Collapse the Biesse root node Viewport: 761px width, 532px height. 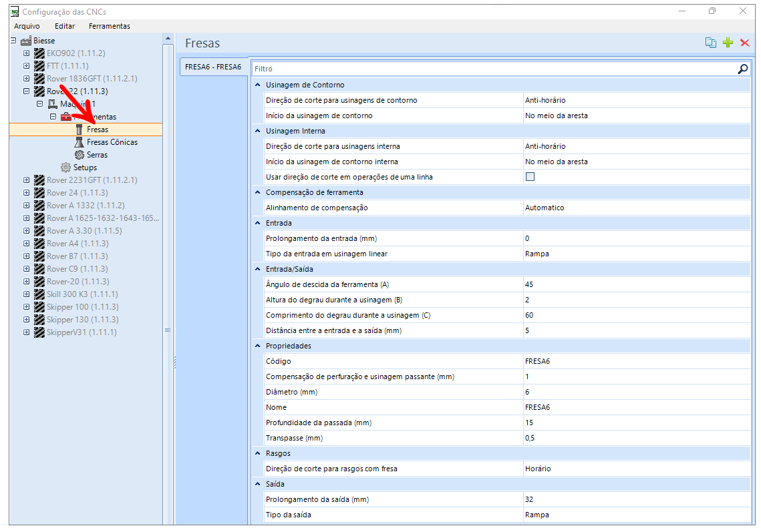13,41
